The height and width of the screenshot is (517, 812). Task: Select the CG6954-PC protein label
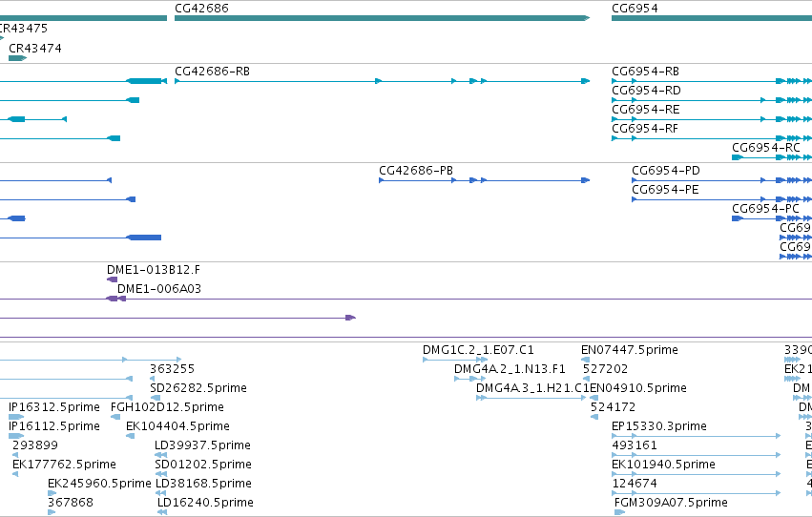pyautogui.click(x=765, y=209)
